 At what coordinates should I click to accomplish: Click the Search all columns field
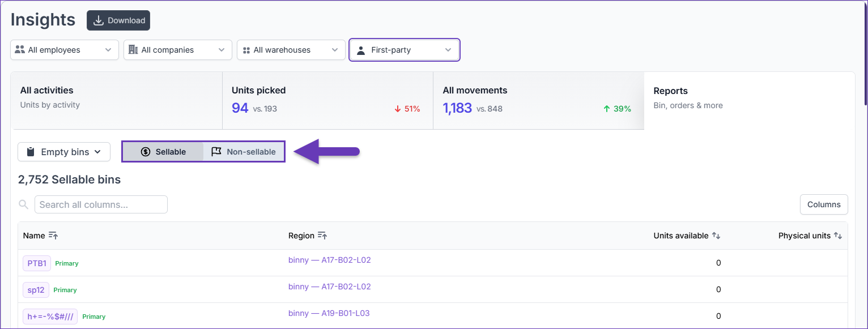tap(101, 204)
